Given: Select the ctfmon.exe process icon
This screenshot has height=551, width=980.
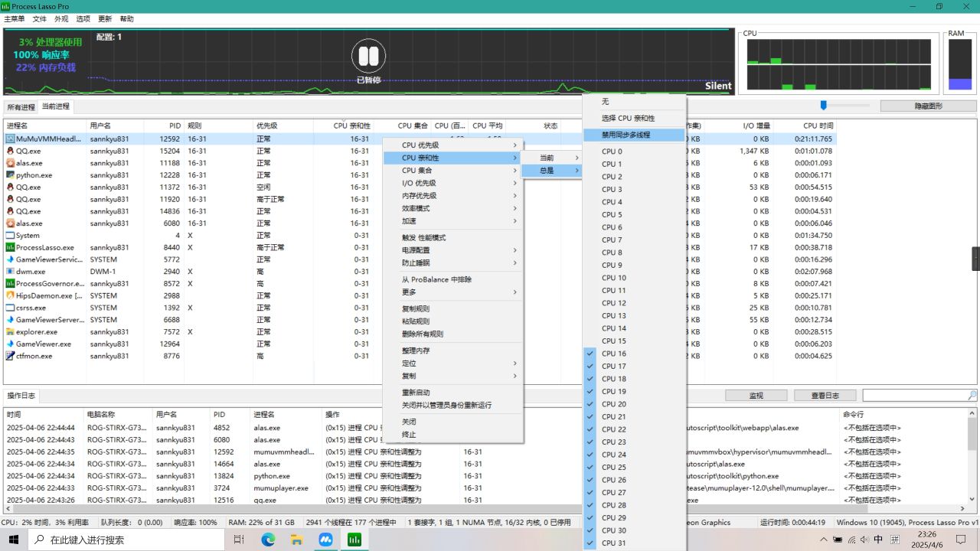Looking at the screenshot, I should pos(11,356).
